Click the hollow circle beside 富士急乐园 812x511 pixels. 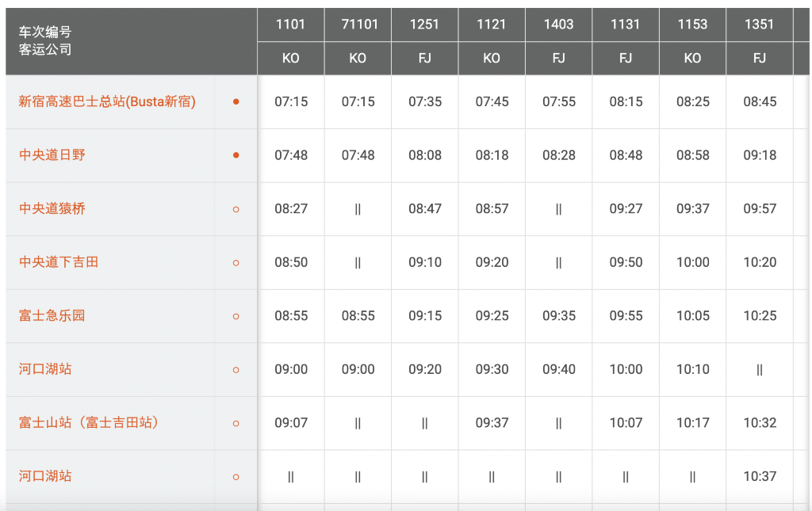[x=236, y=316]
